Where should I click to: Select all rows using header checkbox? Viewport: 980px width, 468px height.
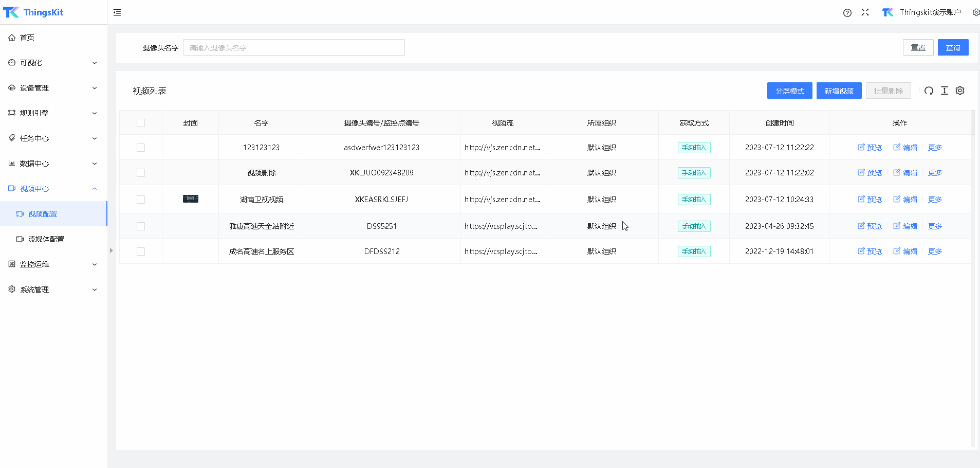pos(141,123)
